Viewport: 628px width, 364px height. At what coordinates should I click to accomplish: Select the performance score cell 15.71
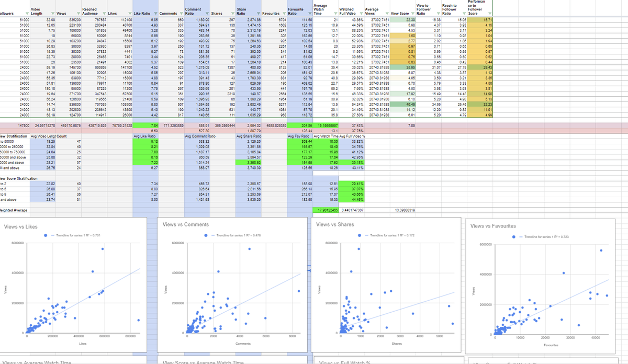480,19
